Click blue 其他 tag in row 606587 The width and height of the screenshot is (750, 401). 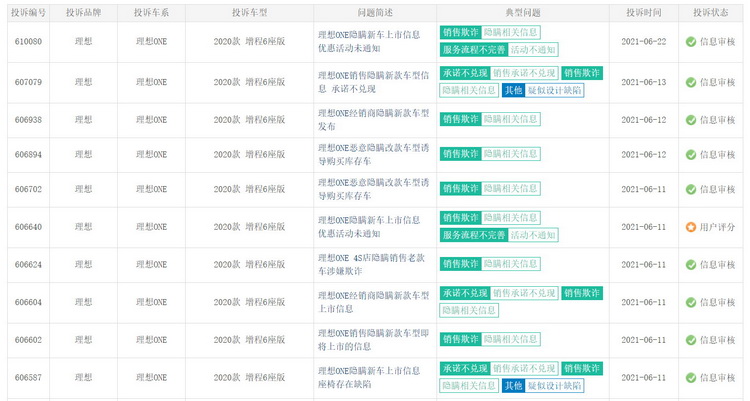[513, 385]
